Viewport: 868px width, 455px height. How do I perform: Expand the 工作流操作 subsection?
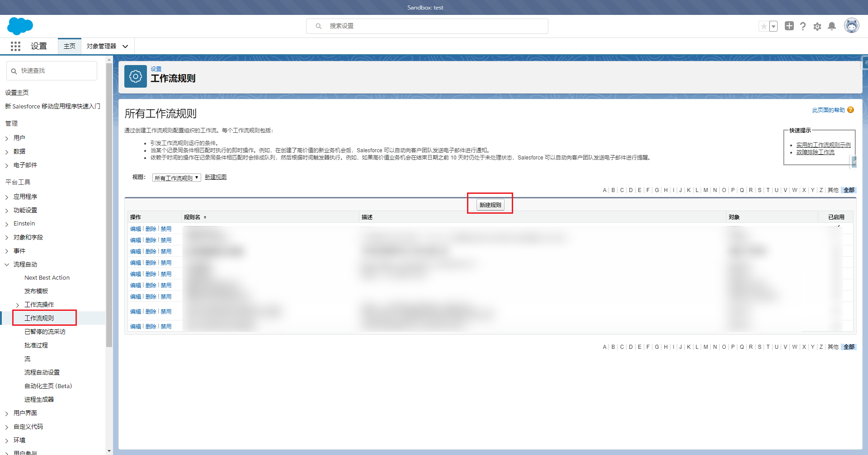18,305
